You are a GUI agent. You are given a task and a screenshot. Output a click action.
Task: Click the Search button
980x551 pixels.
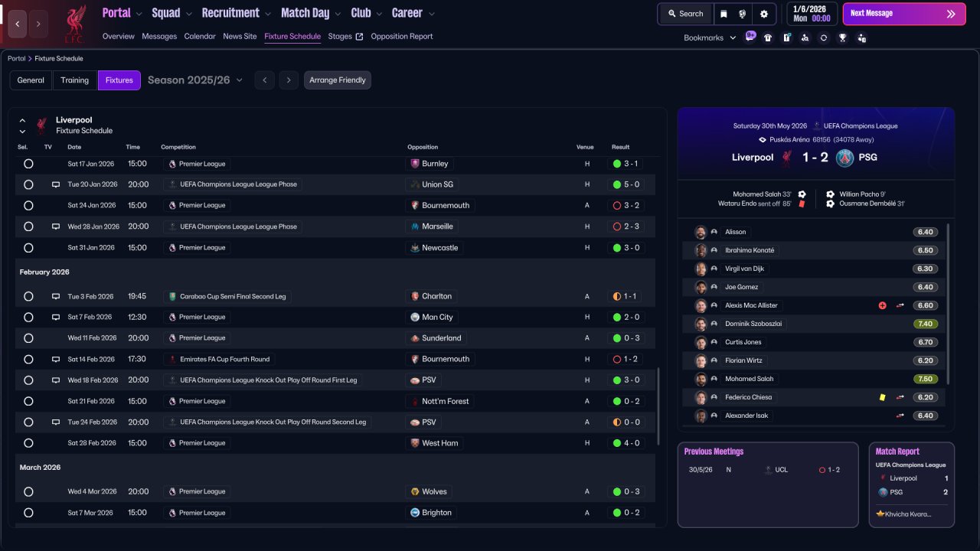[x=685, y=14]
